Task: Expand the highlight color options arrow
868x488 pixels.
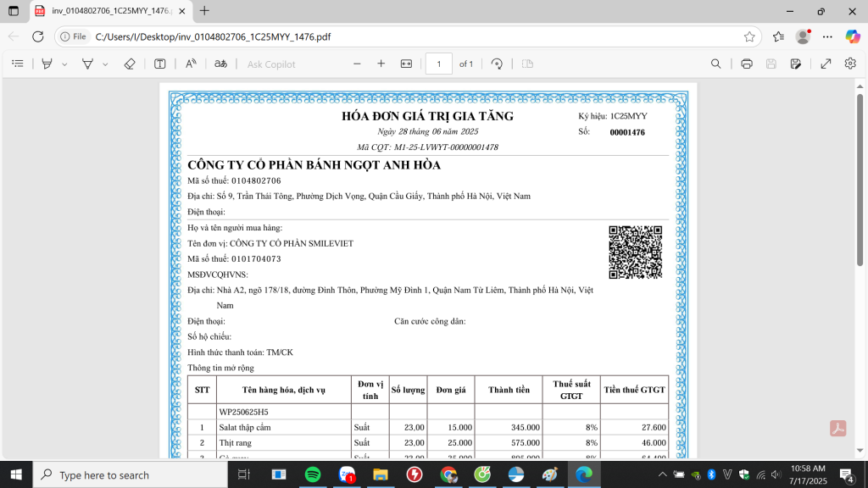Action: pos(64,64)
